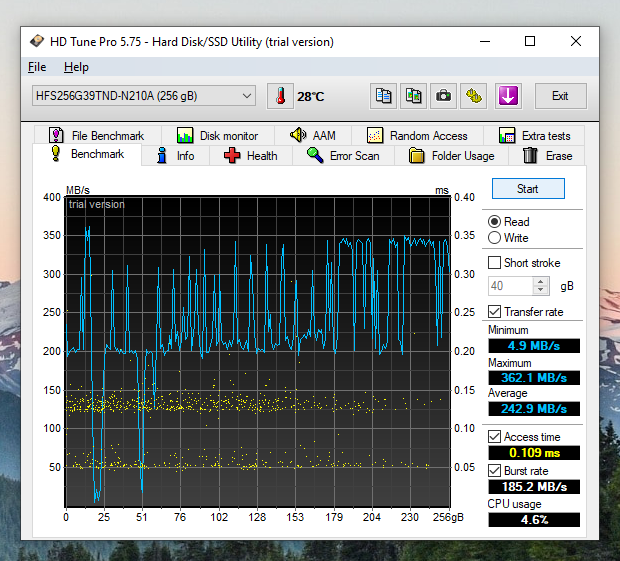620x561 pixels.
Task: Click the HD Tune app icon in title bar
Action: (x=37, y=41)
